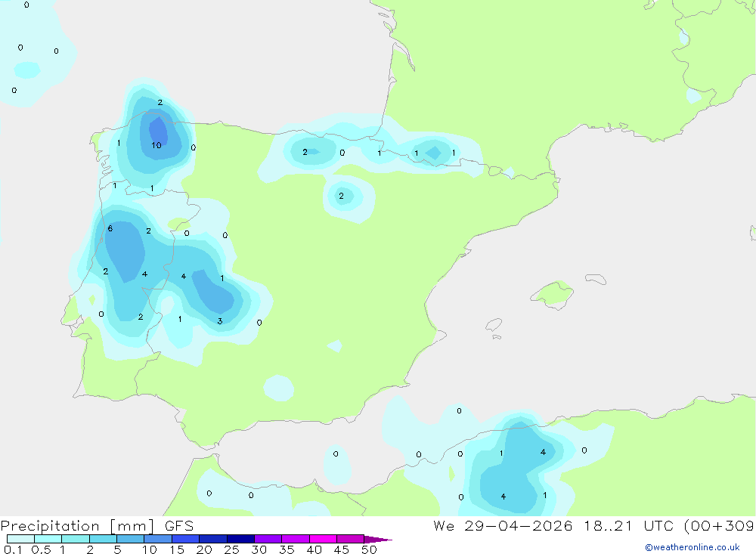Click the 2–5 mm legend color box
756x554 pixels.
pos(103,539)
